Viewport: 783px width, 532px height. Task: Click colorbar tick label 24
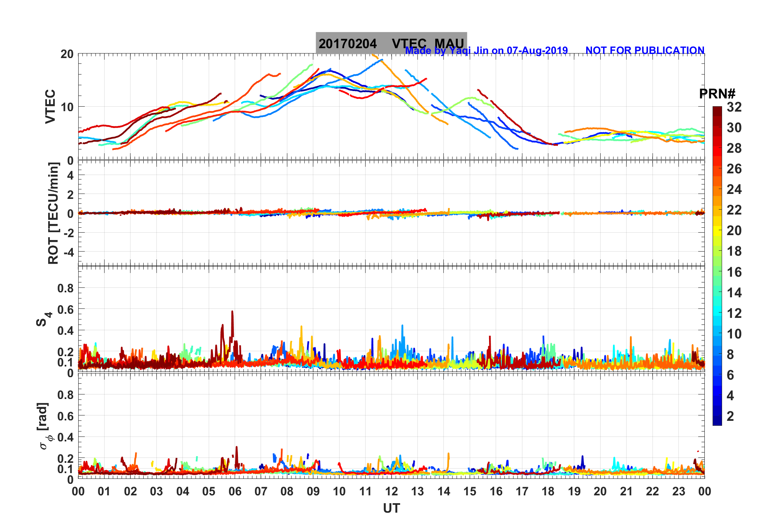click(x=734, y=189)
